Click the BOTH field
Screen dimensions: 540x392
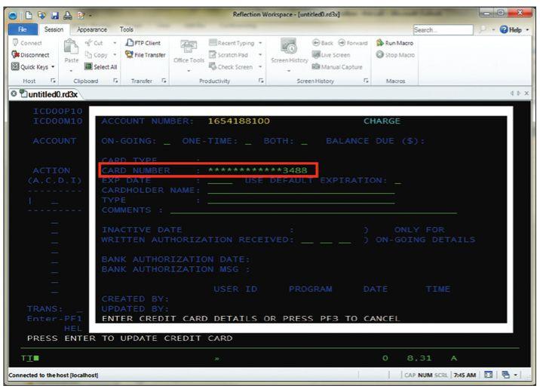[x=304, y=142]
